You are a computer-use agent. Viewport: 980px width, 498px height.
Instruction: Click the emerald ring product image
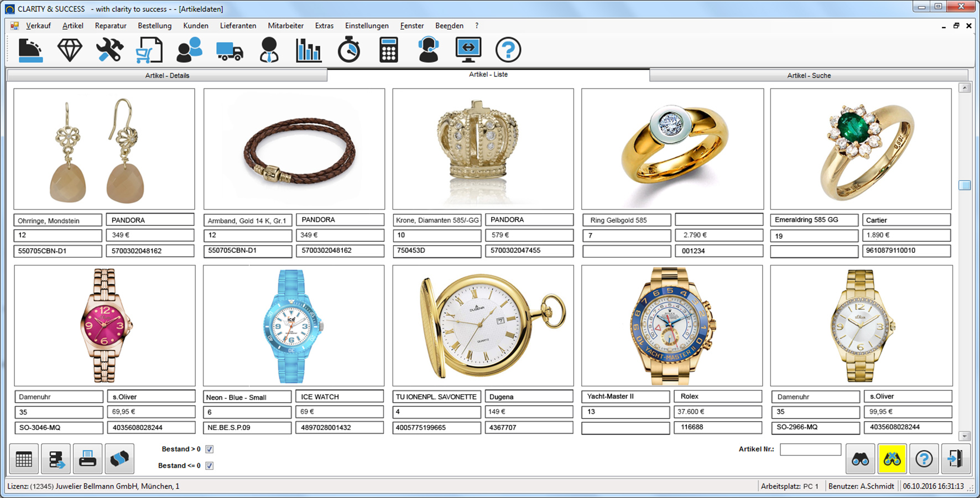(x=861, y=149)
